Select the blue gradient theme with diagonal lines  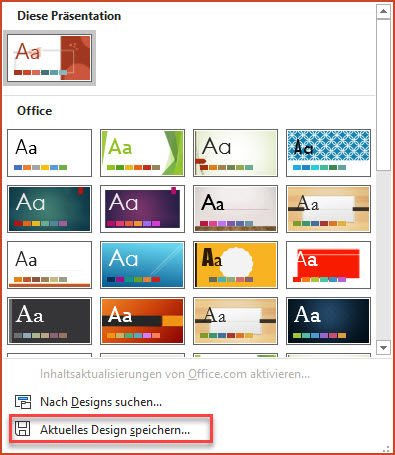tap(142, 265)
